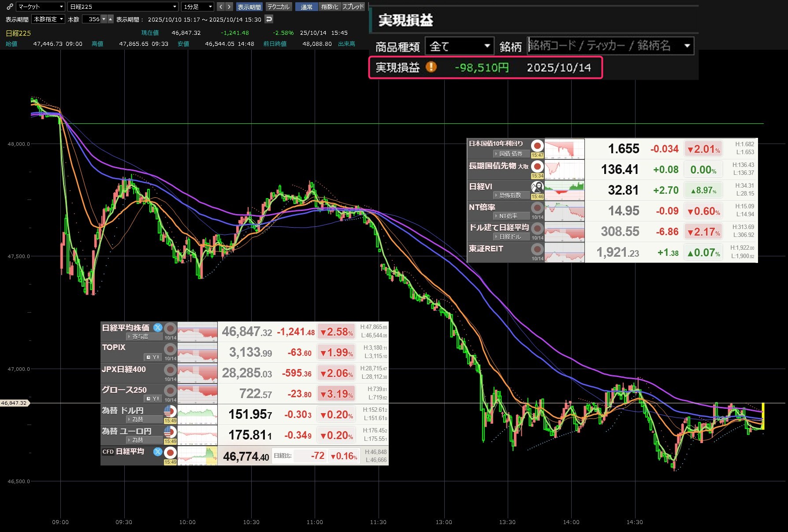Toggle スプレッド chart mode
Screen dimensions: 788x532
tap(353, 7)
